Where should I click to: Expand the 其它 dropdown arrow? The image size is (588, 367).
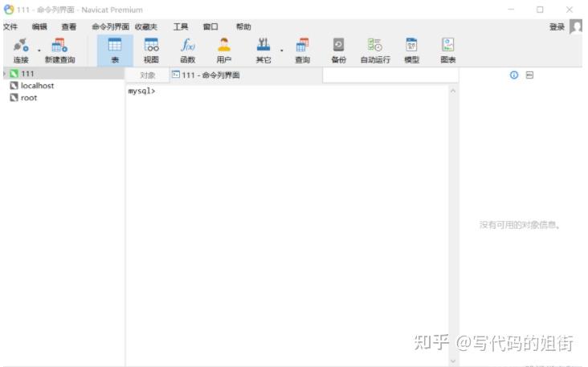[x=282, y=51]
